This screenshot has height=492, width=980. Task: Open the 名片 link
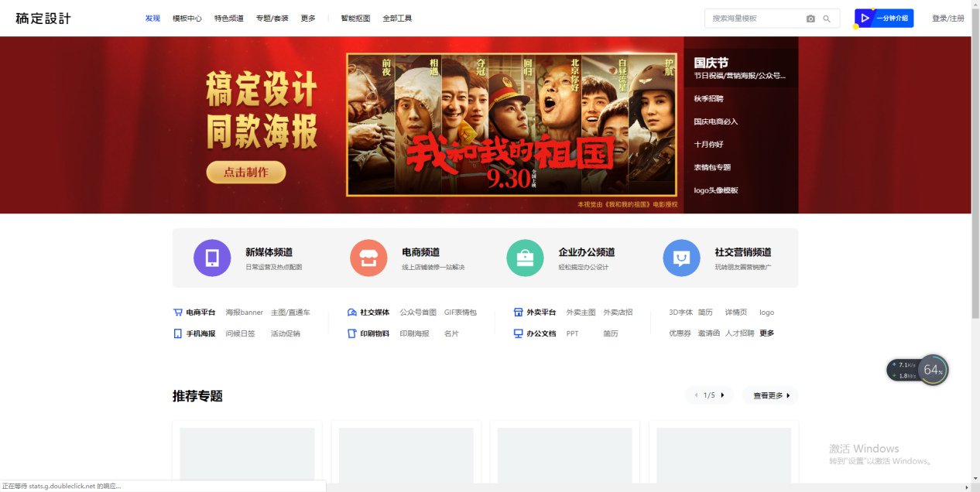point(451,333)
